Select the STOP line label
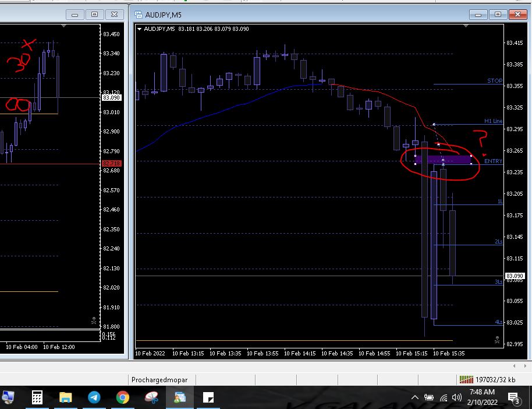Image resolution: width=532 pixels, height=409 pixels. 495,81
